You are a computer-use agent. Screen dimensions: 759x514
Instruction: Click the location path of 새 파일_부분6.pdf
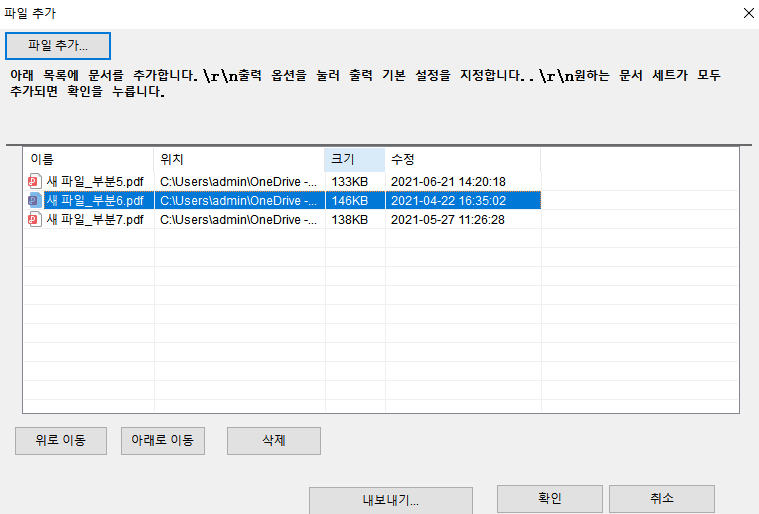239,200
